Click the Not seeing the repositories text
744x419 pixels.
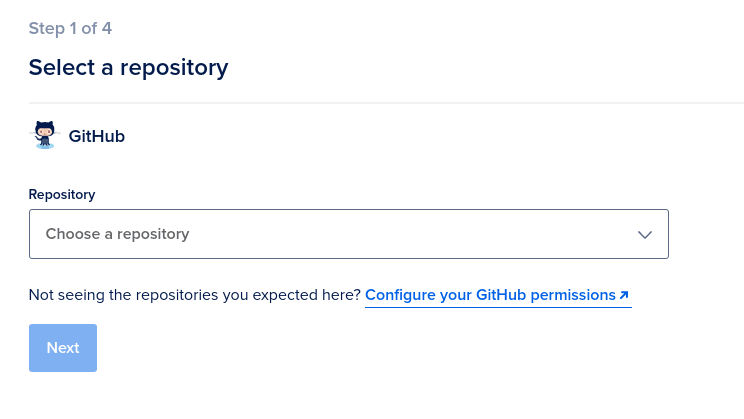point(195,295)
